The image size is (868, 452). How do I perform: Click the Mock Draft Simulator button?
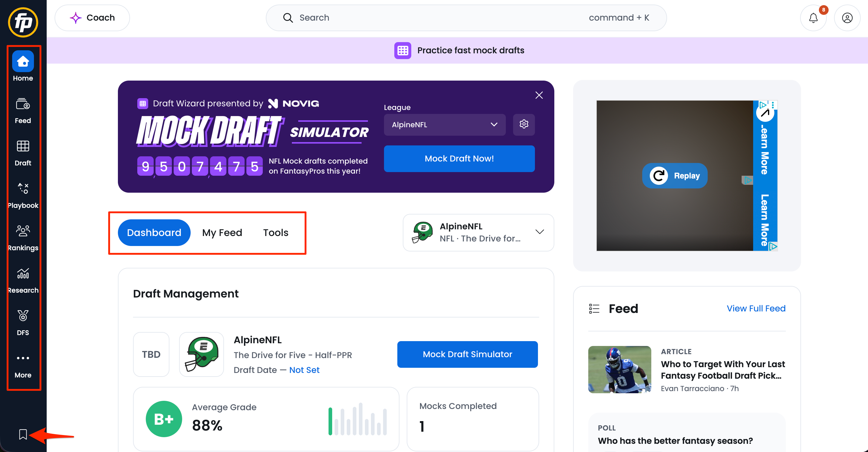467,354
